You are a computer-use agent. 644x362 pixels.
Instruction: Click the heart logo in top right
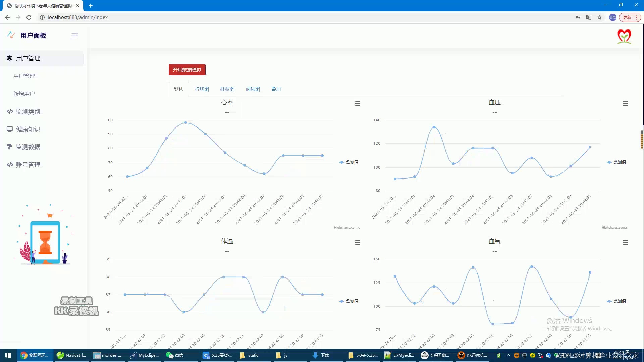624,36
